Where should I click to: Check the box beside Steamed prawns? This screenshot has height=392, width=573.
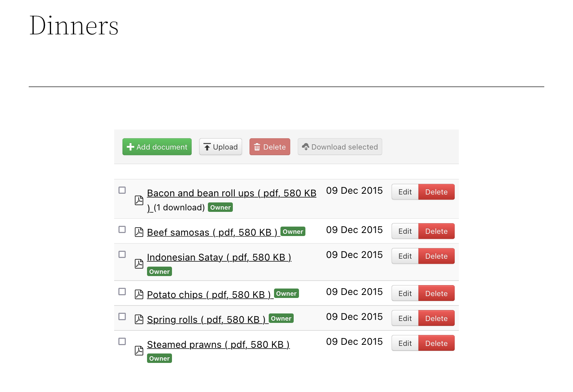122,341
